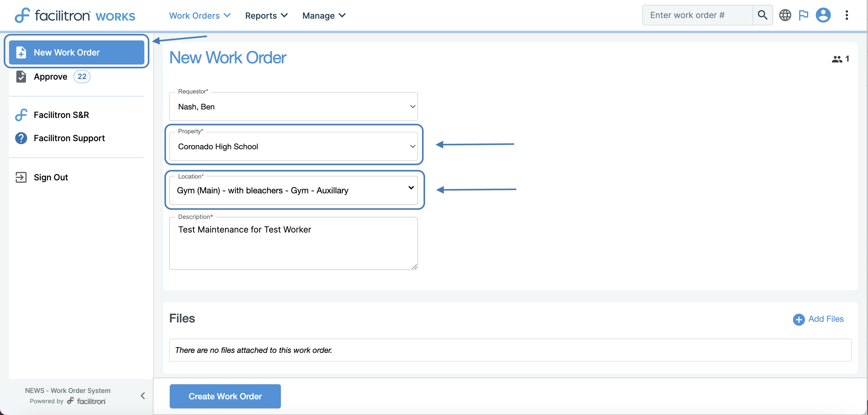Click the people count icon
Screen dimensions: 868x415
click(837, 59)
